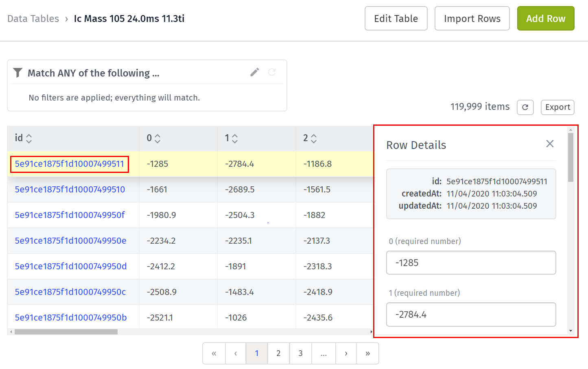Click the cell value -1891
The width and height of the screenshot is (588, 369).
[235, 266]
